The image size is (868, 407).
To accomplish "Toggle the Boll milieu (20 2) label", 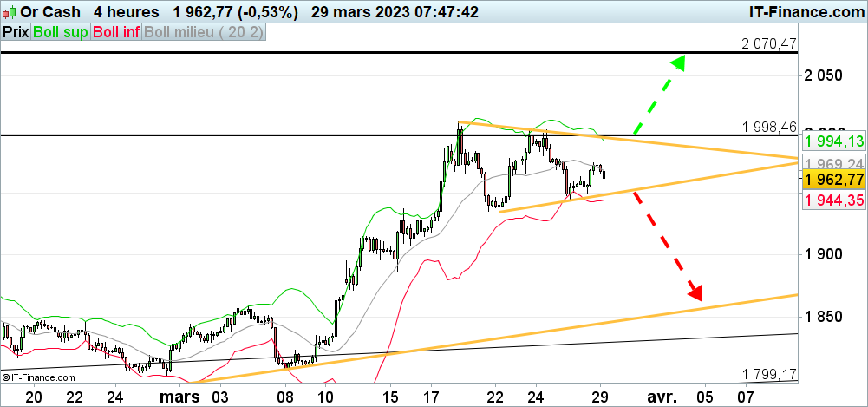I will click(204, 32).
